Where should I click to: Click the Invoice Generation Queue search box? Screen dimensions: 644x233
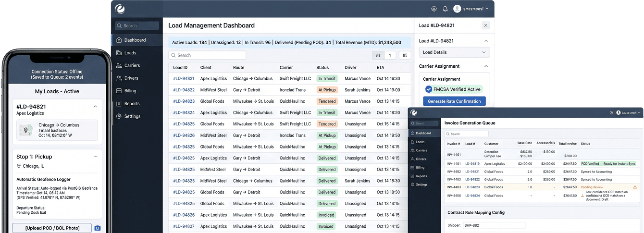pos(467,134)
